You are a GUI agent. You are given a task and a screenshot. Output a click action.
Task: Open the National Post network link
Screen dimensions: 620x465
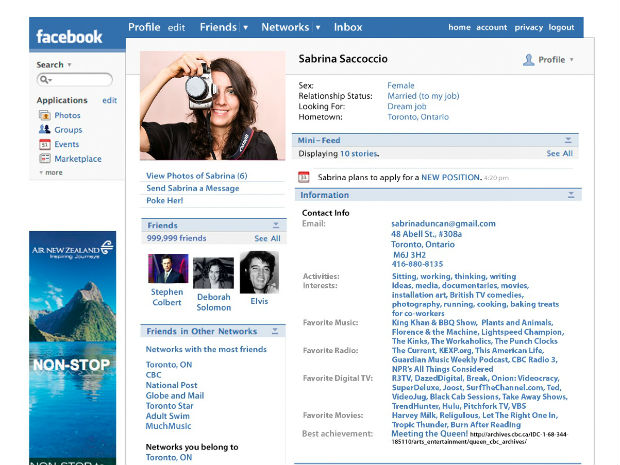172,385
